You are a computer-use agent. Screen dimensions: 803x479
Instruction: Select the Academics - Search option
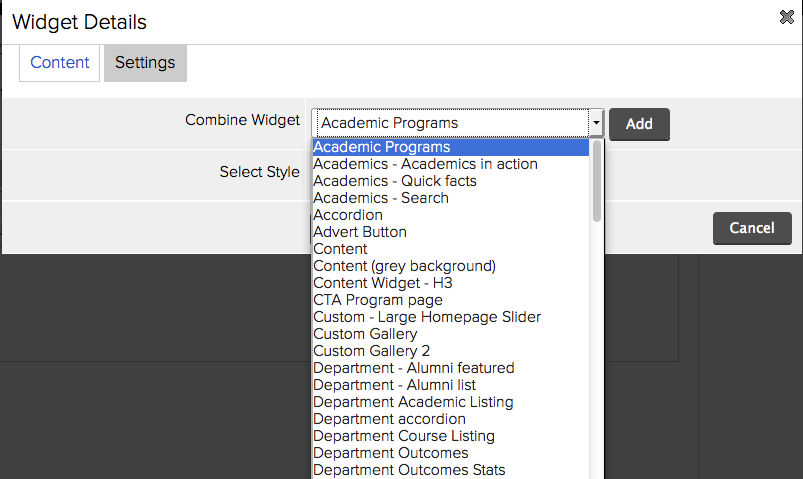pyautogui.click(x=451, y=198)
